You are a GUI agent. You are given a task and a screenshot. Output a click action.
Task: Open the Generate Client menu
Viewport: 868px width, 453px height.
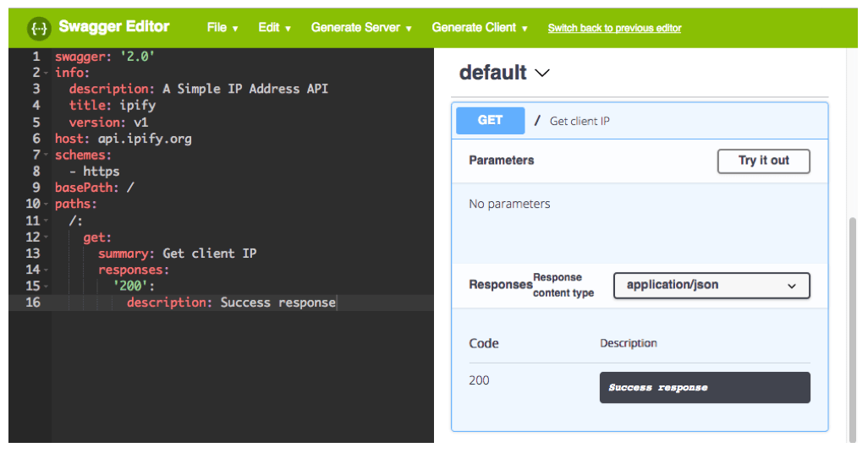[x=480, y=28]
